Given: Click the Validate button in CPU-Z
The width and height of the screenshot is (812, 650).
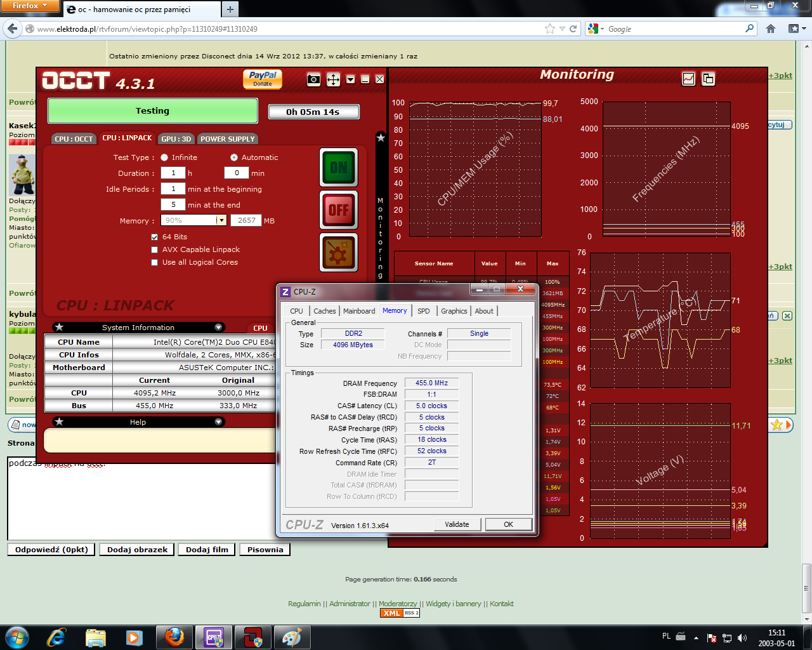Looking at the screenshot, I should [457, 524].
